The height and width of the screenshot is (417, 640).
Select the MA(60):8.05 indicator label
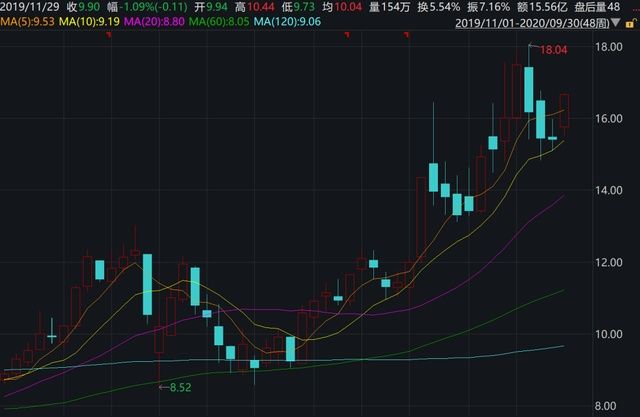(x=219, y=22)
